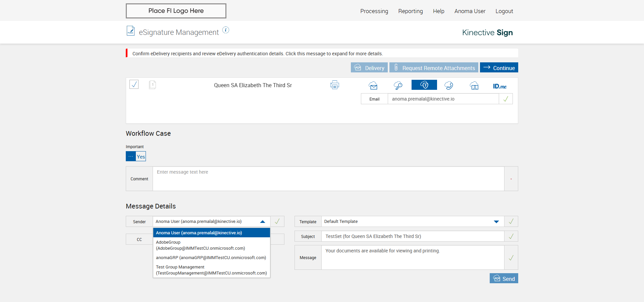
Task: Open the Template dropdown
Action: coord(496,222)
